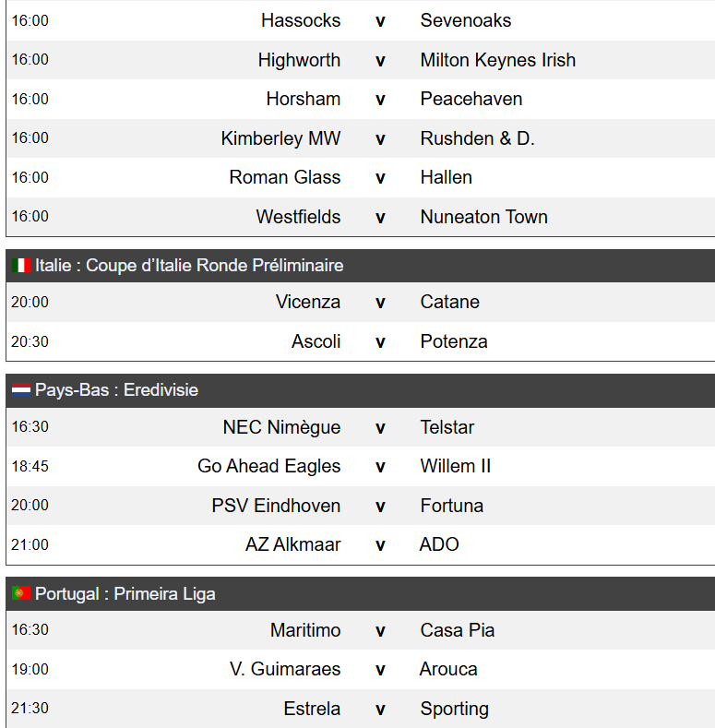The height and width of the screenshot is (728, 715).
Task: Open the Horsham v Peacehaven fixture
Action: pos(361,99)
